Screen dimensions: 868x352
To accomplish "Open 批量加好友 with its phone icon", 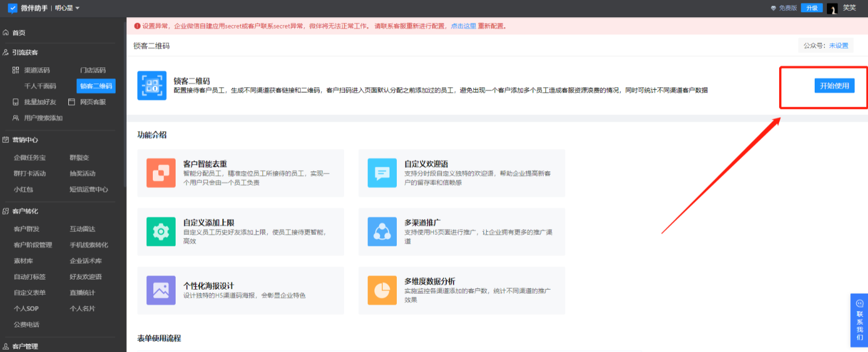I will coord(34,102).
